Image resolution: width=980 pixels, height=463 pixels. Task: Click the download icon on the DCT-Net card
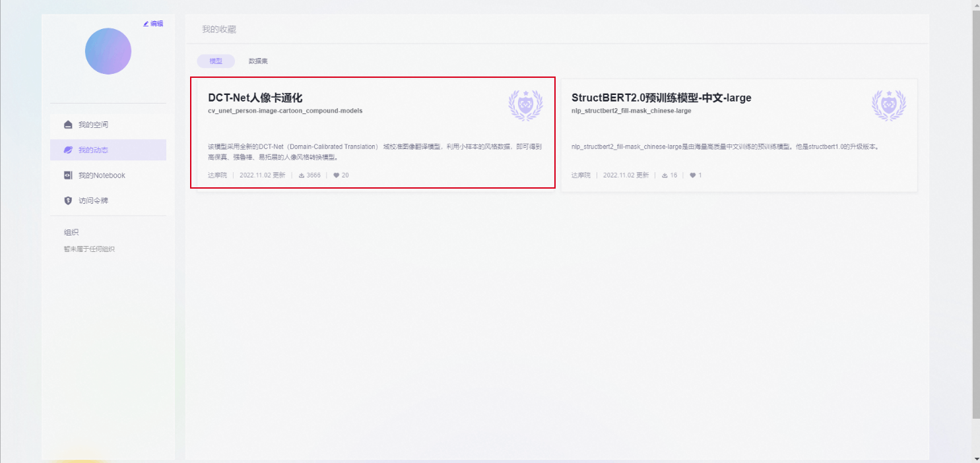pos(301,175)
